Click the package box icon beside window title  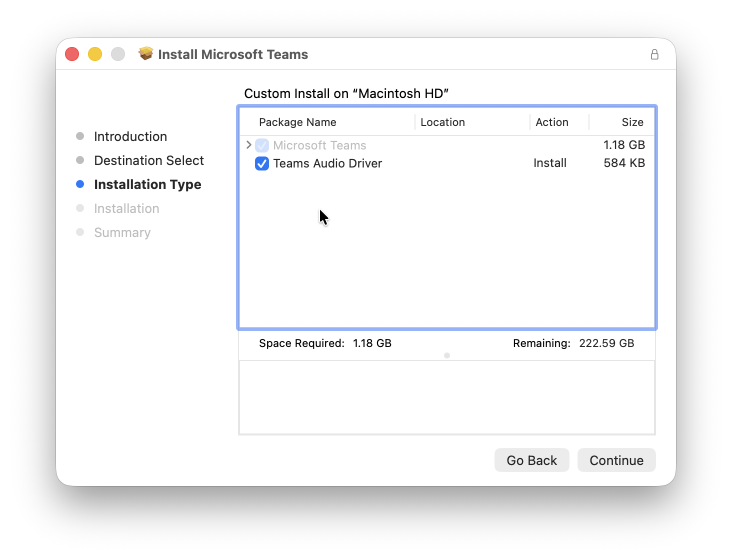pyautogui.click(x=146, y=53)
